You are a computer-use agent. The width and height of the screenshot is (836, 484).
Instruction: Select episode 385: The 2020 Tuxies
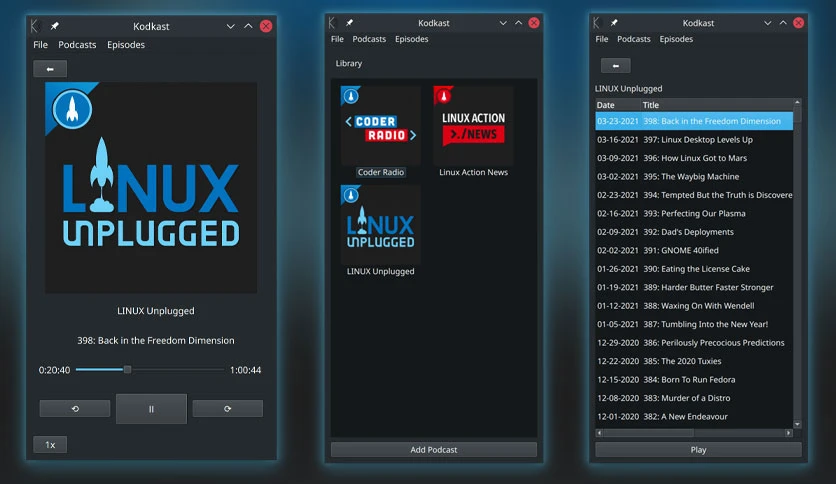pyautogui.click(x=694, y=361)
